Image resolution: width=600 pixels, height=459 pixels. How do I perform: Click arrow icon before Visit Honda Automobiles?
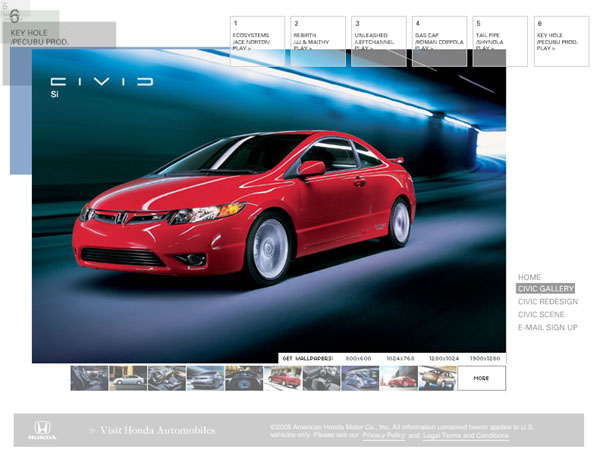[93, 430]
